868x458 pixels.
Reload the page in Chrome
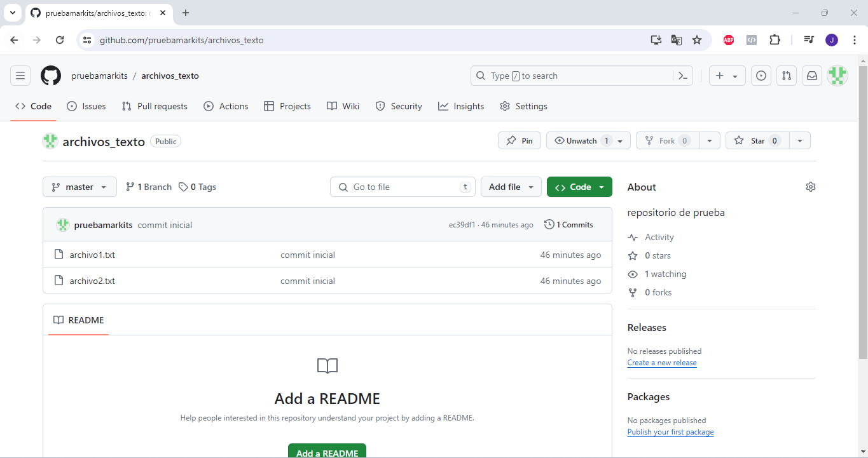click(x=60, y=40)
